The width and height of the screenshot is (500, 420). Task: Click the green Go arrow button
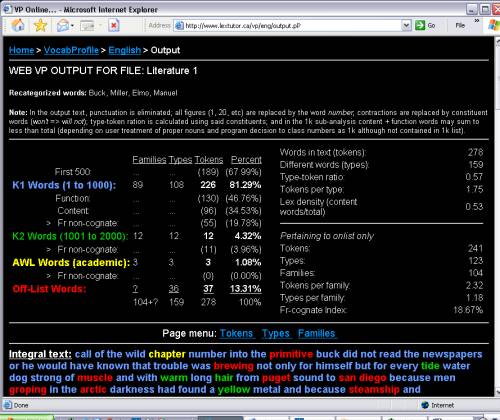(420, 25)
